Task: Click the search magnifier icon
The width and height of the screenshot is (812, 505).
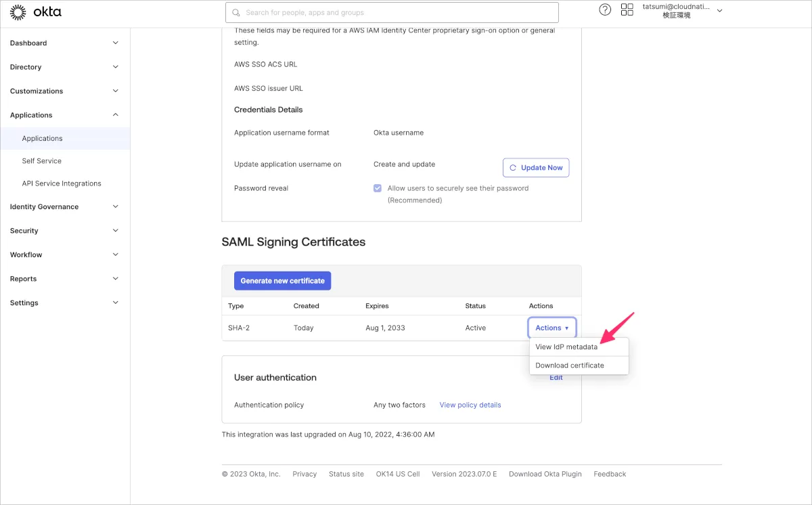Action: click(x=236, y=12)
